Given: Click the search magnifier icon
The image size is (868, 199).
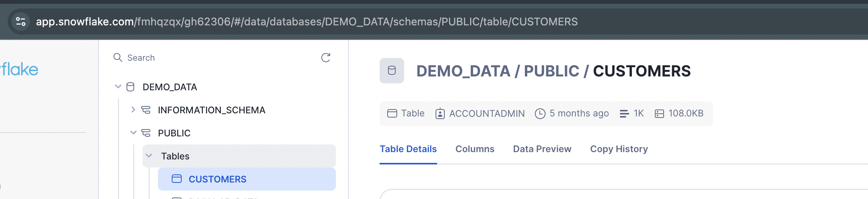Looking at the screenshot, I should [118, 58].
